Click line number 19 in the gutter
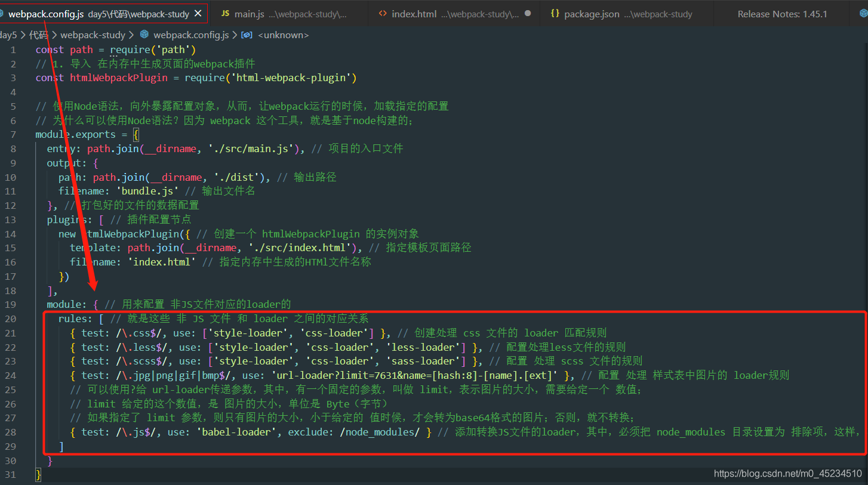 pyautogui.click(x=11, y=304)
